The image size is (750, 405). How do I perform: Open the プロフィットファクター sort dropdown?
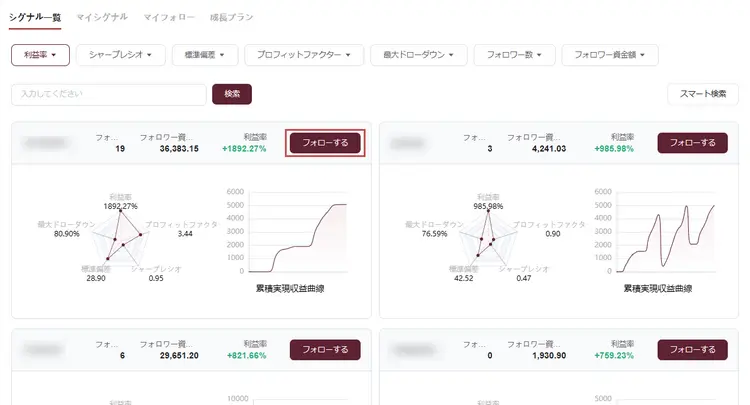point(304,55)
